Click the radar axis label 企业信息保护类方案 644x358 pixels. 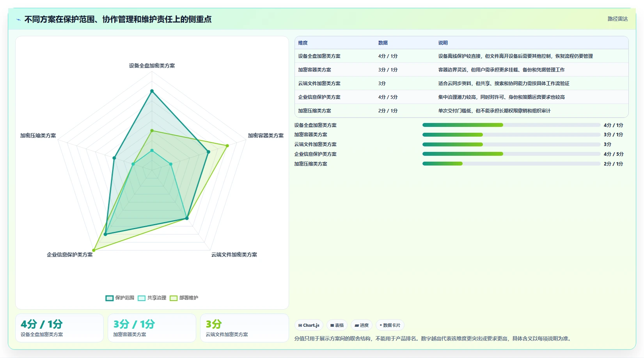[70, 255]
